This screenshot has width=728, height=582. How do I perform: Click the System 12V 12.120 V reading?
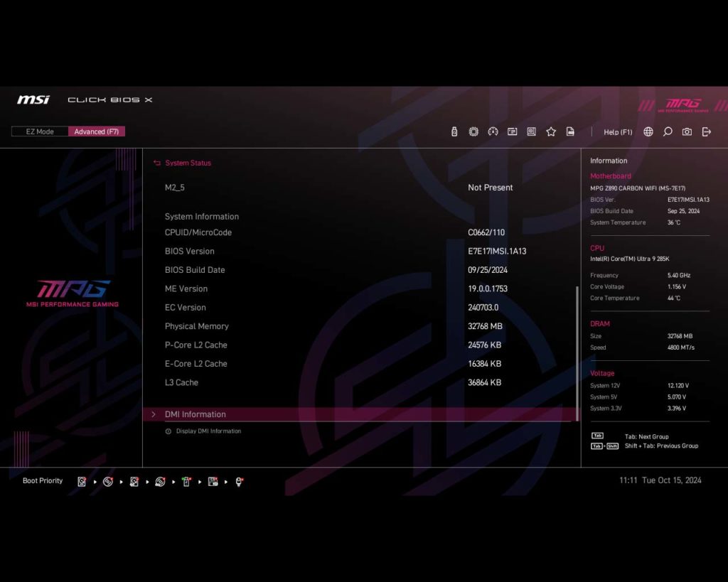pyautogui.click(x=678, y=386)
